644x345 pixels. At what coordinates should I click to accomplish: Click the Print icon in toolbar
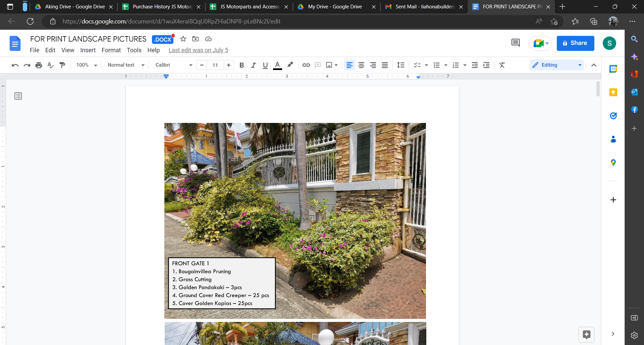[39, 65]
